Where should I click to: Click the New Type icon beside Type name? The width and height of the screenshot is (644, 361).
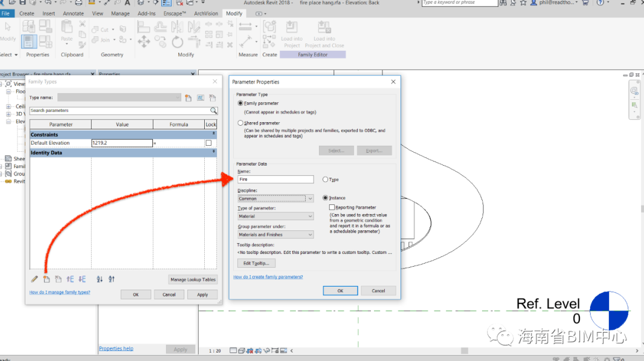(x=188, y=97)
